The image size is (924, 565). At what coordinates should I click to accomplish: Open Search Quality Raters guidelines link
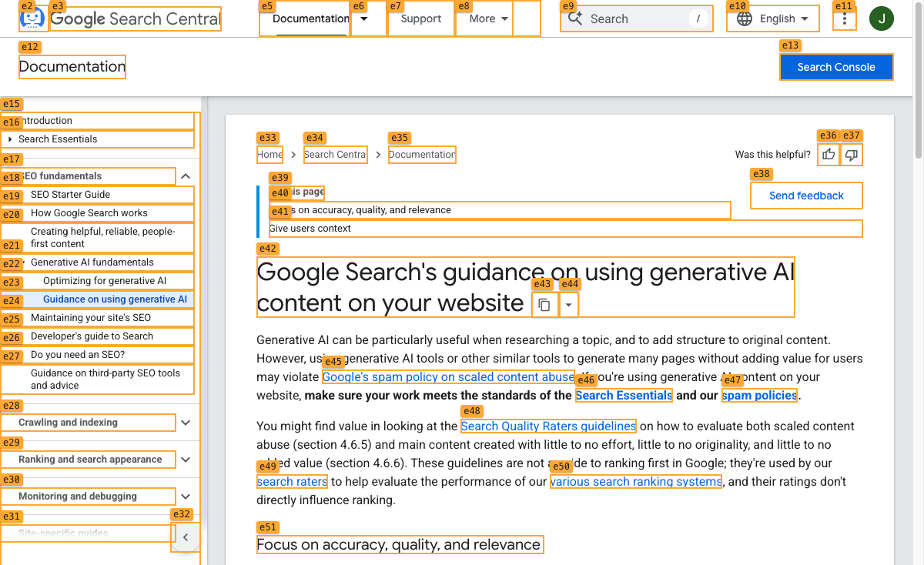(x=548, y=426)
